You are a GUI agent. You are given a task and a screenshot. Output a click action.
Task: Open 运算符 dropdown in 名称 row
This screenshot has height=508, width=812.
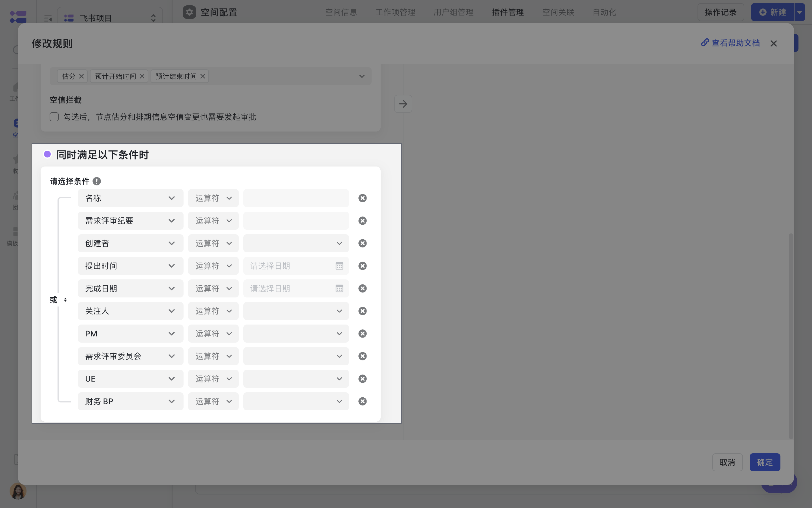pos(213,198)
